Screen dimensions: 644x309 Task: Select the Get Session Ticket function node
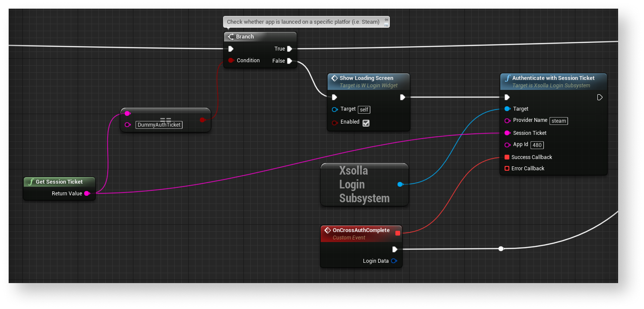59,182
